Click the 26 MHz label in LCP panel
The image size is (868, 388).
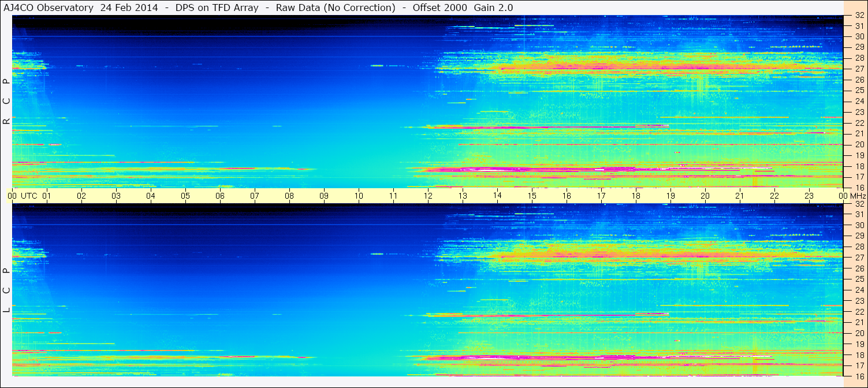pyautogui.click(x=859, y=268)
